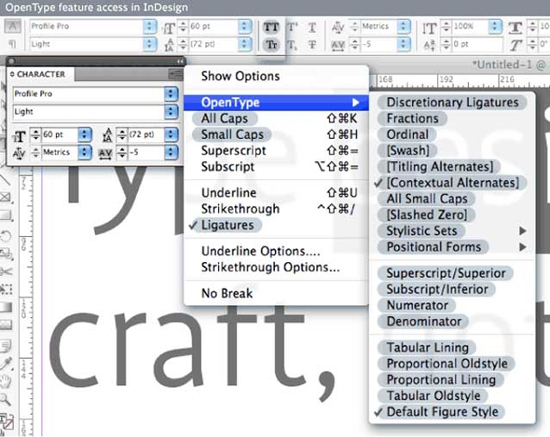550x437 pixels.
Task: Choose Strikethrough Options from panel menu
Action: (x=270, y=268)
